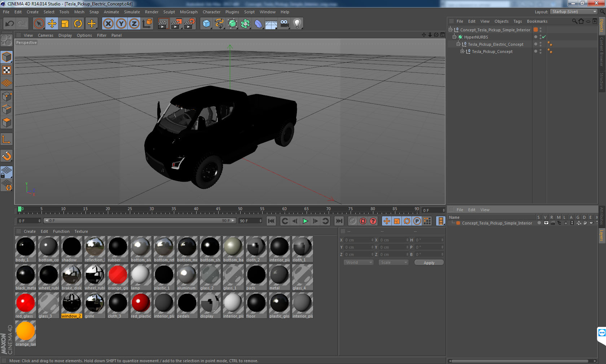The width and height of the screenshot is (606, 364).
Task: Open the Objects vertical tab
Action: click(602, 26)
